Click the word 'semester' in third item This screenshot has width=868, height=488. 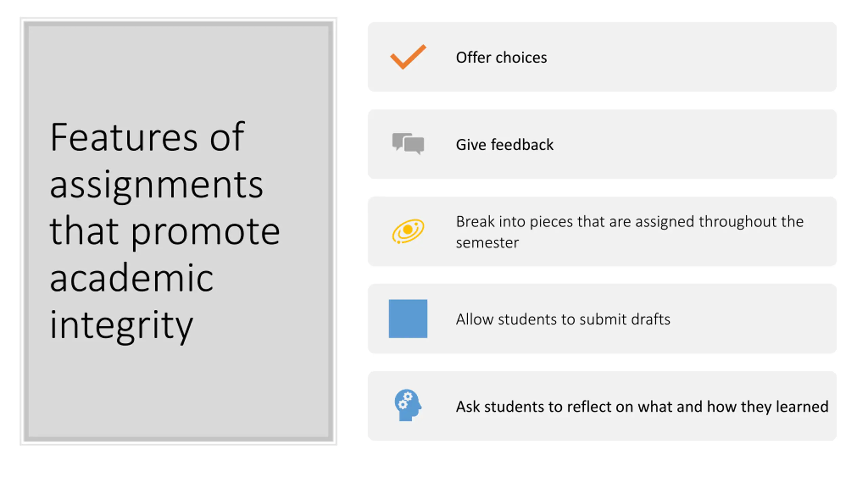[487, 243]
